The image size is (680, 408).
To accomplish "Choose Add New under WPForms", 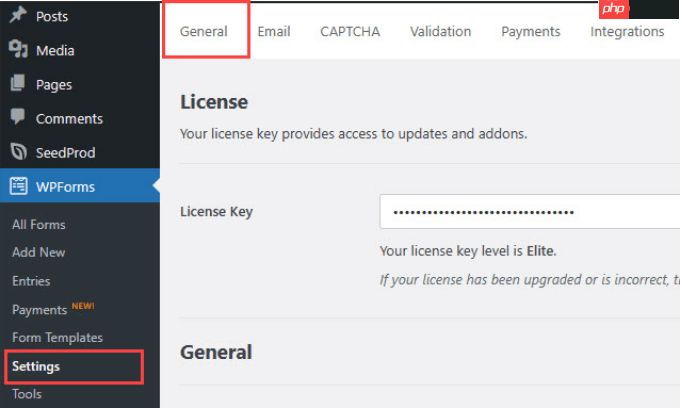I will click(x=39, y=252).
